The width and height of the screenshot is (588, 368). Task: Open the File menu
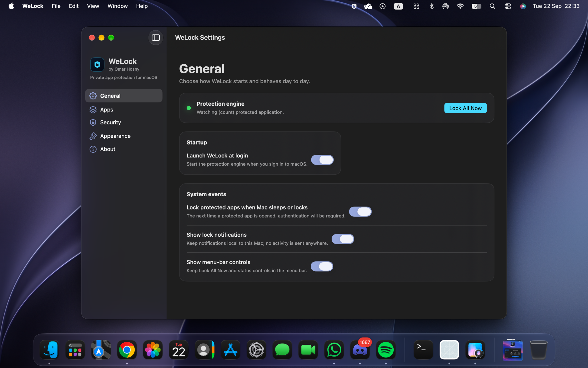click(56, 6)
